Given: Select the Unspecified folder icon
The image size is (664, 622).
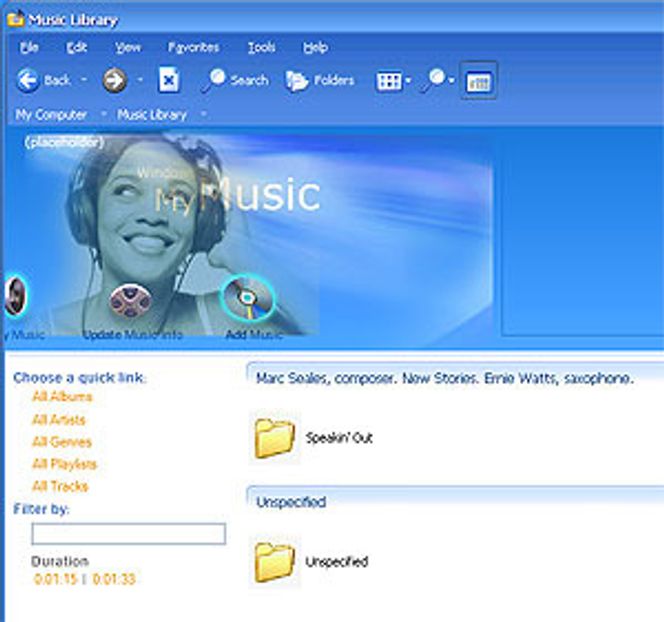Looking at the screenshot, I should [275, 561].
